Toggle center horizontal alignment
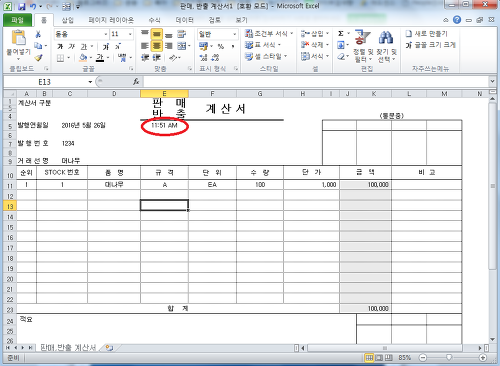Image resolution: width=500 pixels, height=366 pixels. coord(157,46)
